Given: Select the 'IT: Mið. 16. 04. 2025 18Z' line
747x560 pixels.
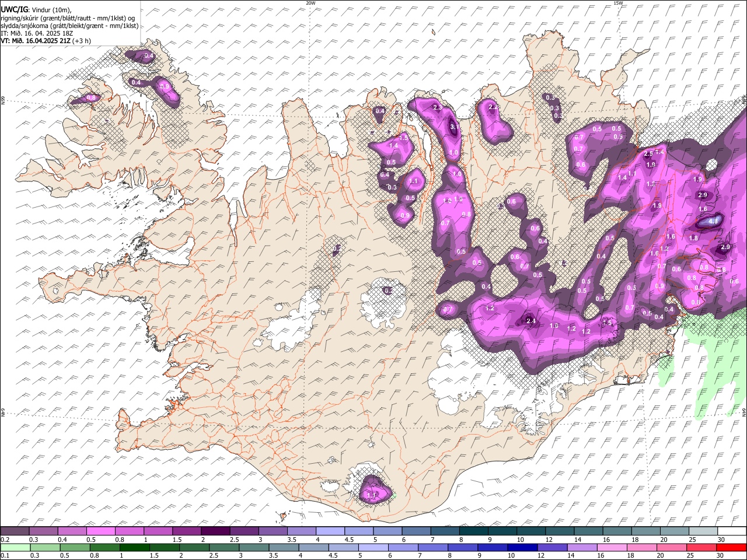Looking at the screenshot, I should tap(37, 33).
